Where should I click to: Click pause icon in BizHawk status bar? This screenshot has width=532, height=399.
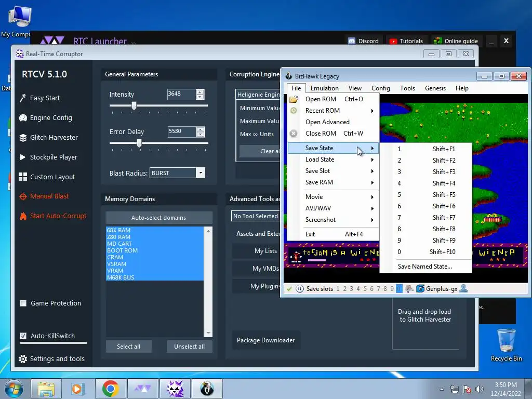(300, 289)
